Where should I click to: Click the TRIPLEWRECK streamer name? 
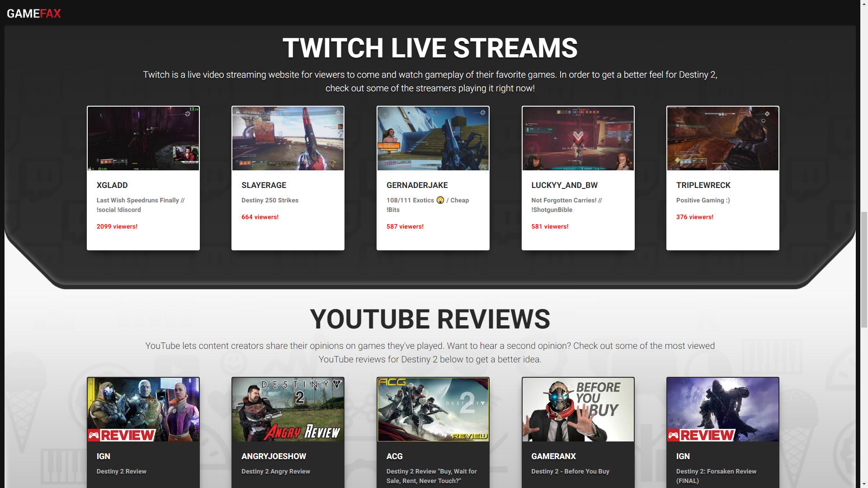click(703, 185)
